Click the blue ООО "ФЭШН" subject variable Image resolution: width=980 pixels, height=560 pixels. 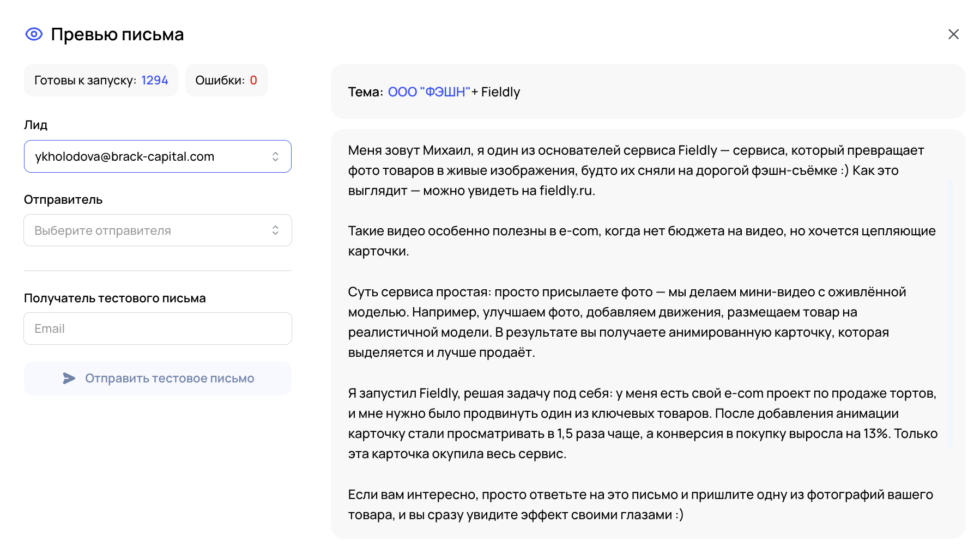click(x=429, y=92)
